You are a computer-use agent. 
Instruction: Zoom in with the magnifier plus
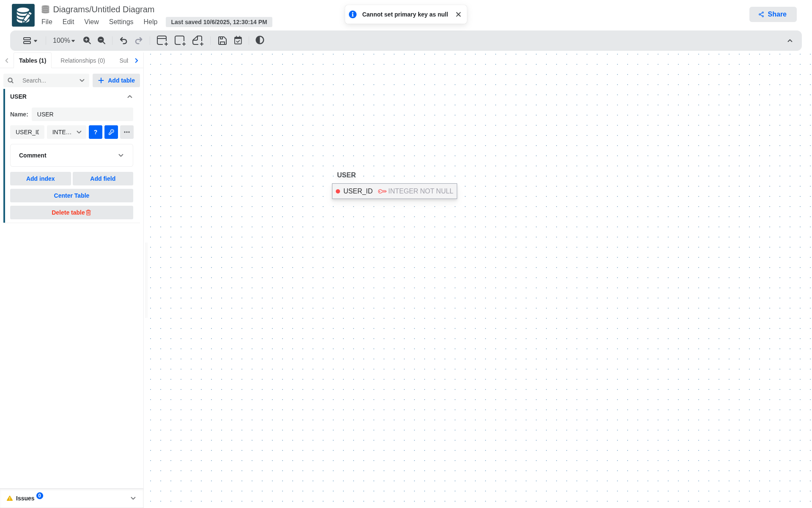tap(87, 41)
